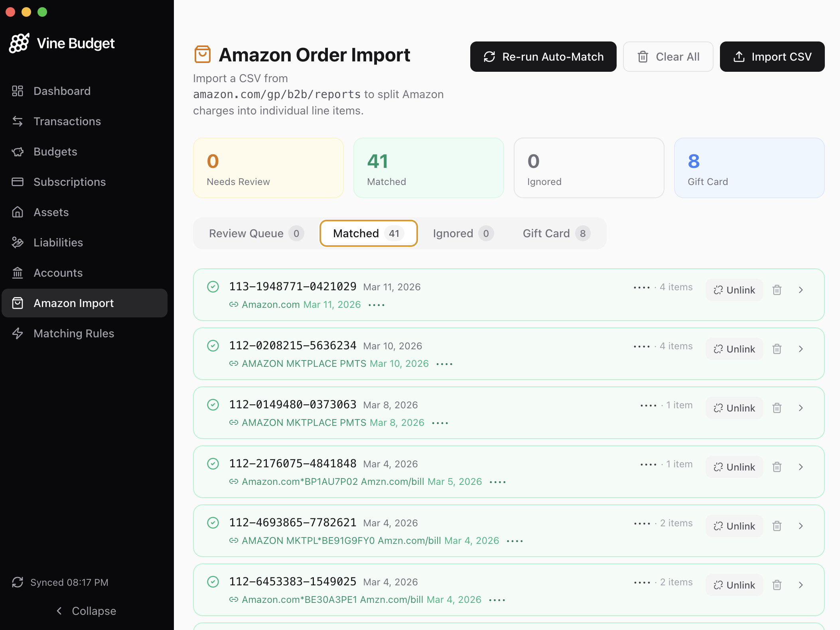This screenshot has width=840, height=630.
Task: Switch to the Gift Card tab
Action: [556, 233]
